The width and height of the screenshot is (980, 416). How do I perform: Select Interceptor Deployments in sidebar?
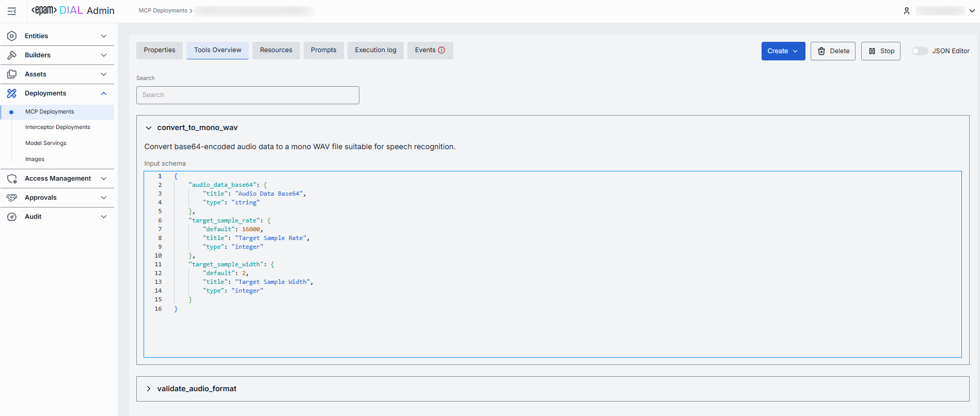pyautogui.click(x=58, y=127)
